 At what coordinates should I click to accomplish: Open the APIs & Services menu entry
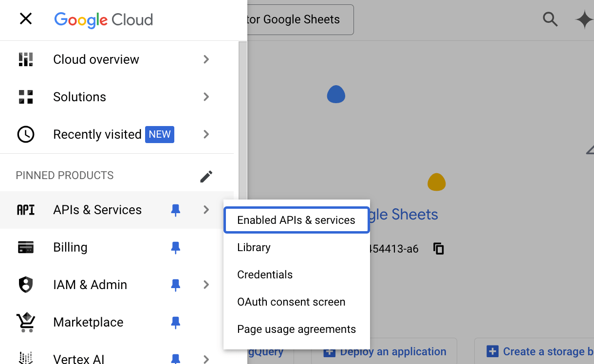pyautogui.click(x=117, y=210)
